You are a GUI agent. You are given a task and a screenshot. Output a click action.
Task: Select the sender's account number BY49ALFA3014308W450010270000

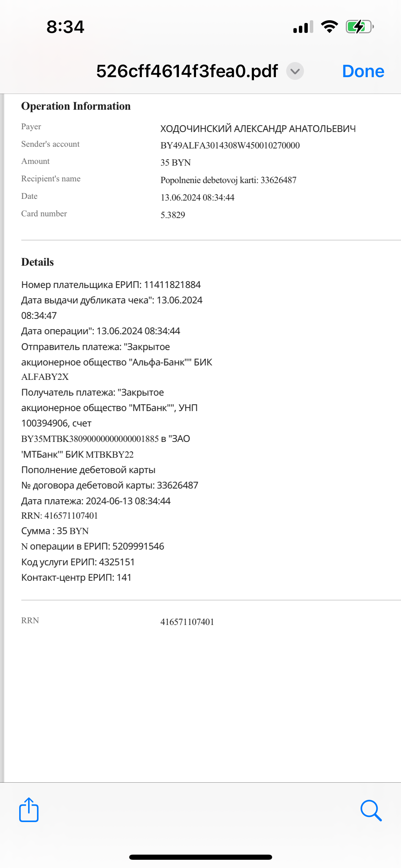230,145
